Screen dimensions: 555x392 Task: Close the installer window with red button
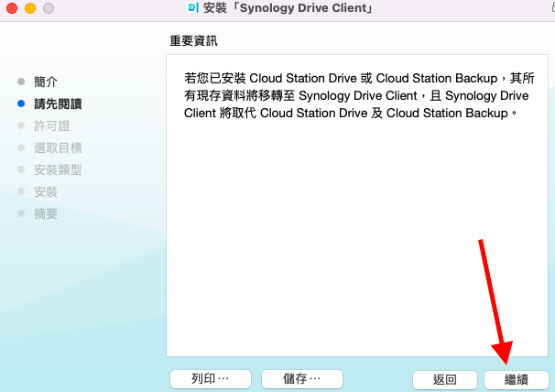click(x=12, y=8)
